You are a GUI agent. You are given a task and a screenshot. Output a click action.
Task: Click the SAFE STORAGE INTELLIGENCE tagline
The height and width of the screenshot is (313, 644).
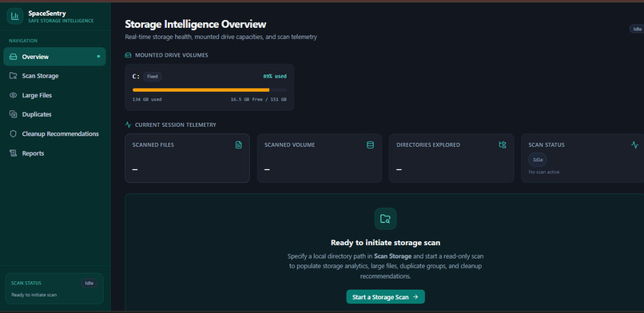[x=61, y=21]
